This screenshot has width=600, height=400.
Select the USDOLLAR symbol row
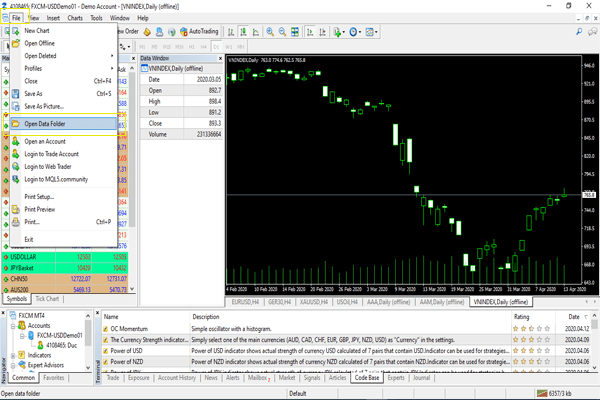coord(65,257)
